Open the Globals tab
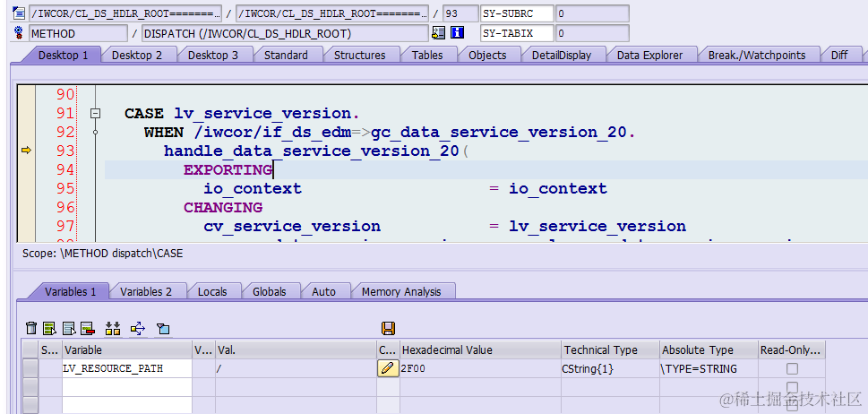This screenshot has height=414, width=868. pos(270,292)
